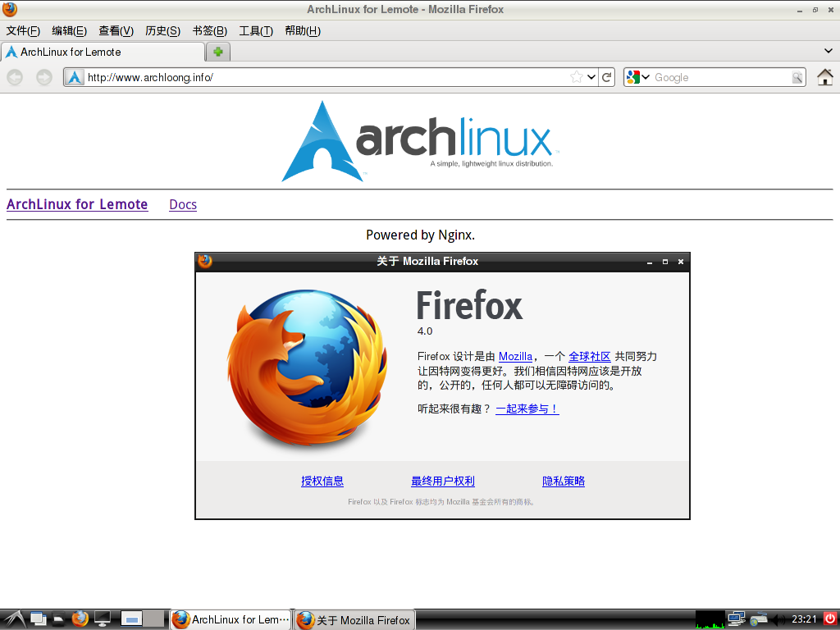
Task: Click the Mozilla link in the About dialog
Action: point(515,357)
